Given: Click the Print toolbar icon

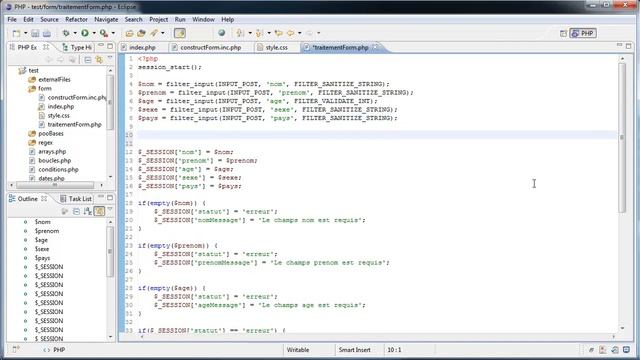Looking at the screenshot, I should pyautogui.click(x=47, y=33).
